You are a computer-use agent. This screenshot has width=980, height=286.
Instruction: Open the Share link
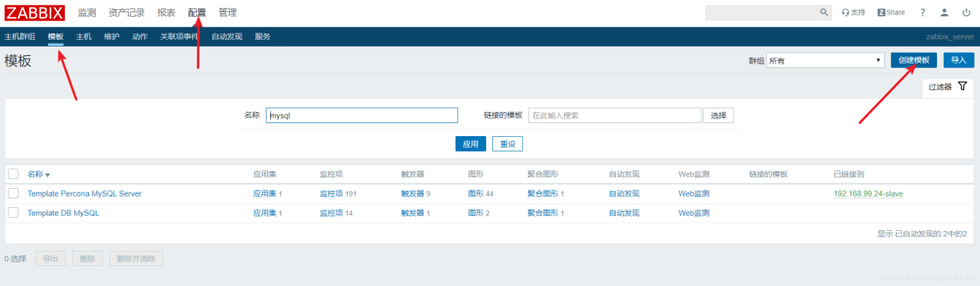coord(891,13)
